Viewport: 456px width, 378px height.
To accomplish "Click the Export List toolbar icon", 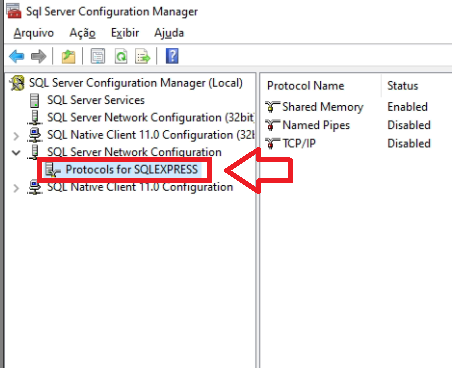I will coord(143,56).
